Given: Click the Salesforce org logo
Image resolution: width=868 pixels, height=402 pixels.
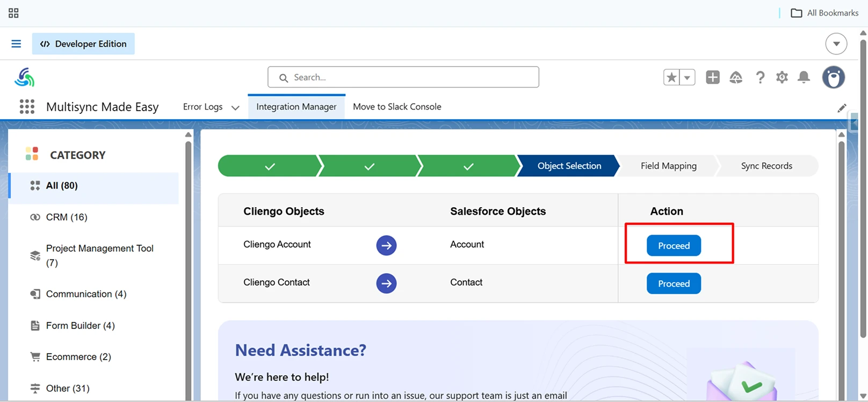Looking at the screenshot, I should click(x=24, y=77).
